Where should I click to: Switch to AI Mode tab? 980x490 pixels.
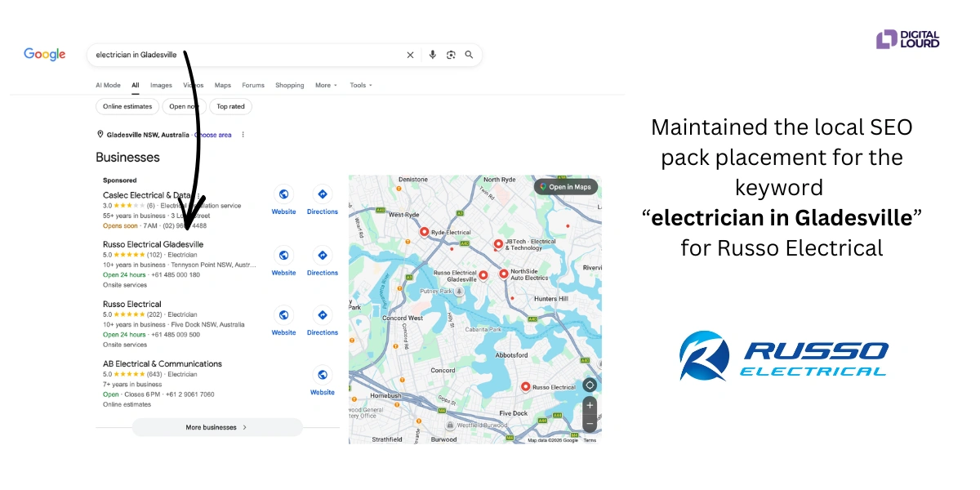108,85
